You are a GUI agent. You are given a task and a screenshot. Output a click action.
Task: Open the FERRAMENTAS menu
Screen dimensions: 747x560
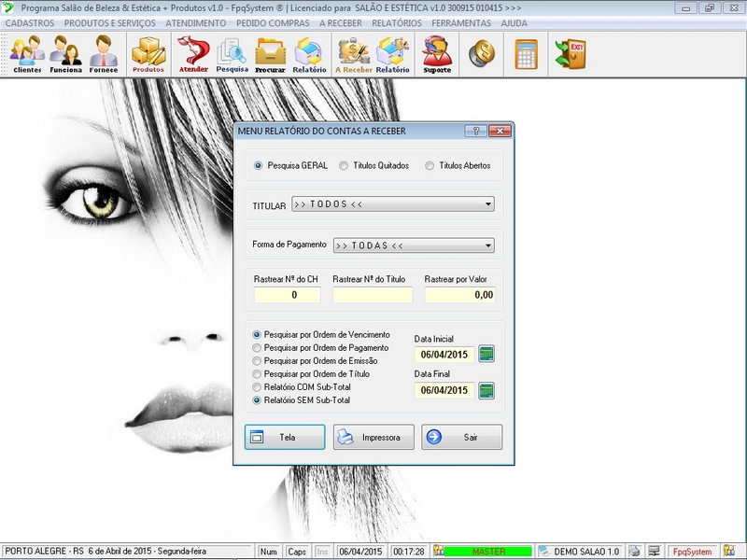(461, 23)
